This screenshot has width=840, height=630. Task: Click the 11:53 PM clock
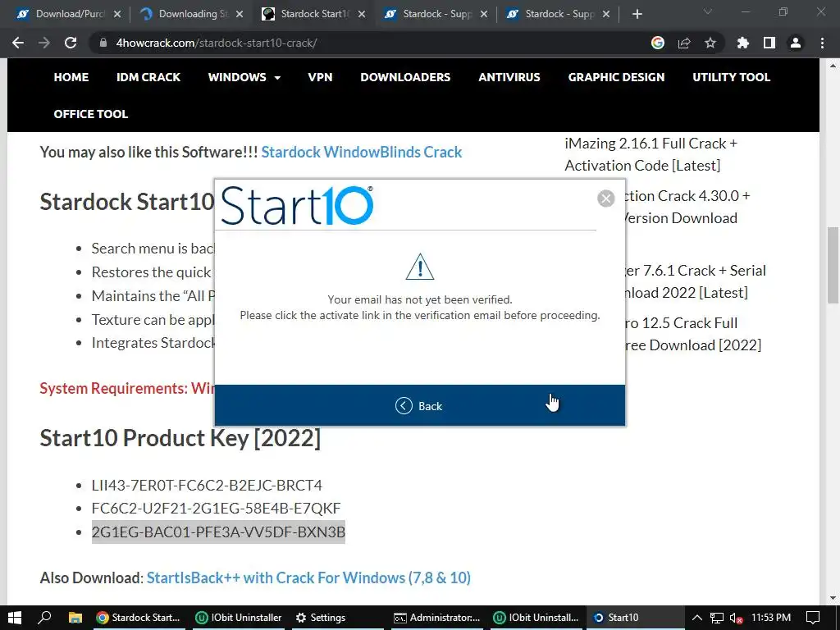(x=771, y=618)
